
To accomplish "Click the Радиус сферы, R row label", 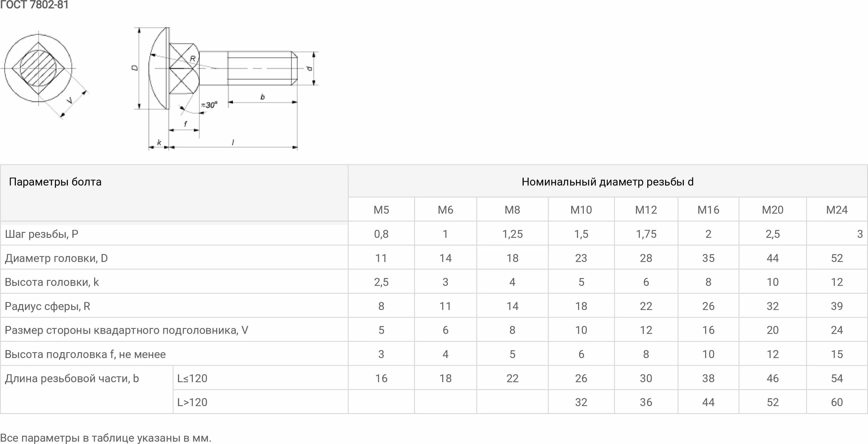I will click(47, 306).
